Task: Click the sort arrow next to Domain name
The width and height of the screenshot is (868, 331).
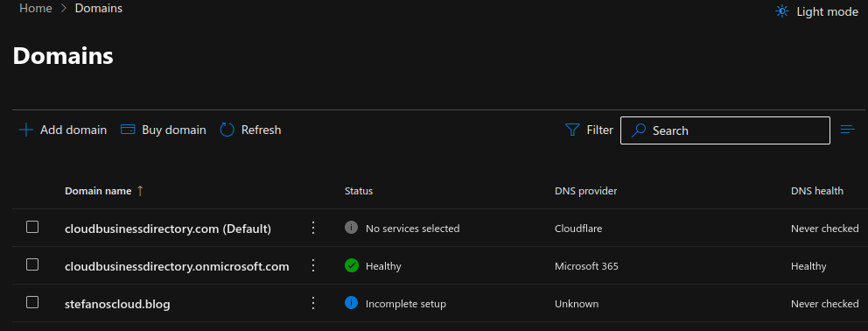Action: [x=140, y=191]
